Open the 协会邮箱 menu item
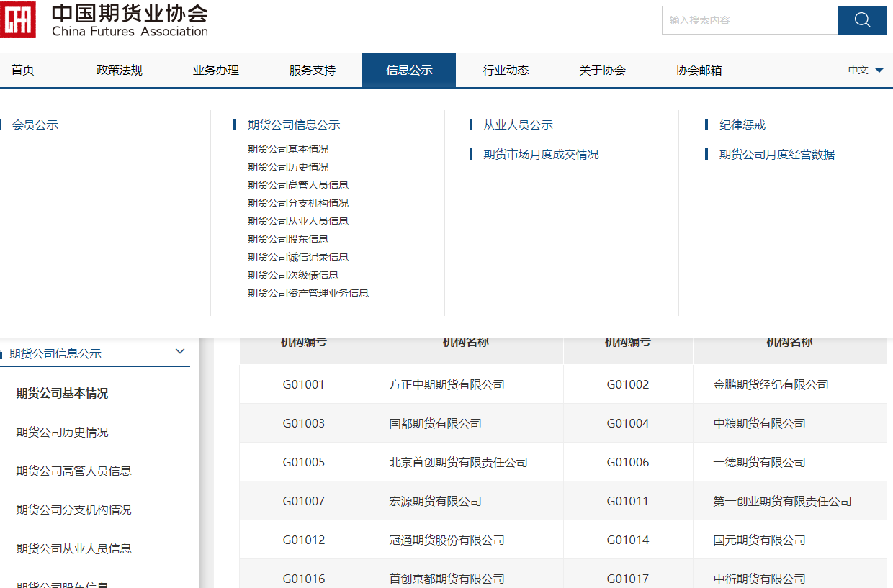Screen dimensions: 893x588 pos(699,70)
